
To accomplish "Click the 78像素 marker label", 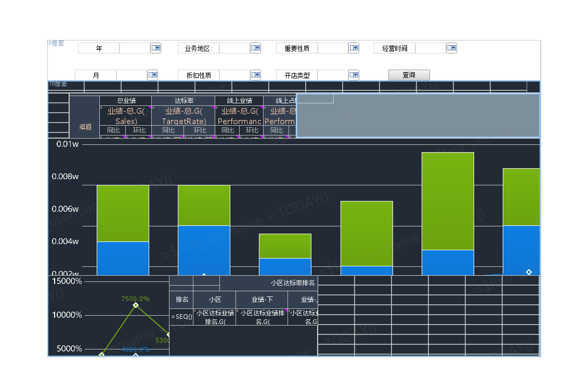I will tap(58, 84).
